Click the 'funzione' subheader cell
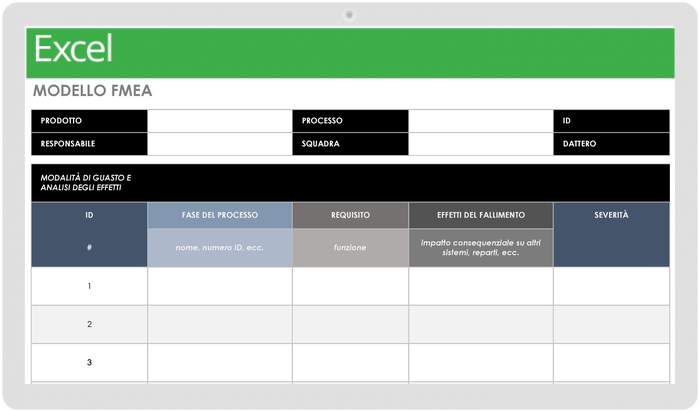Screen dimensions: 700x412 click(x=350, y=248)
